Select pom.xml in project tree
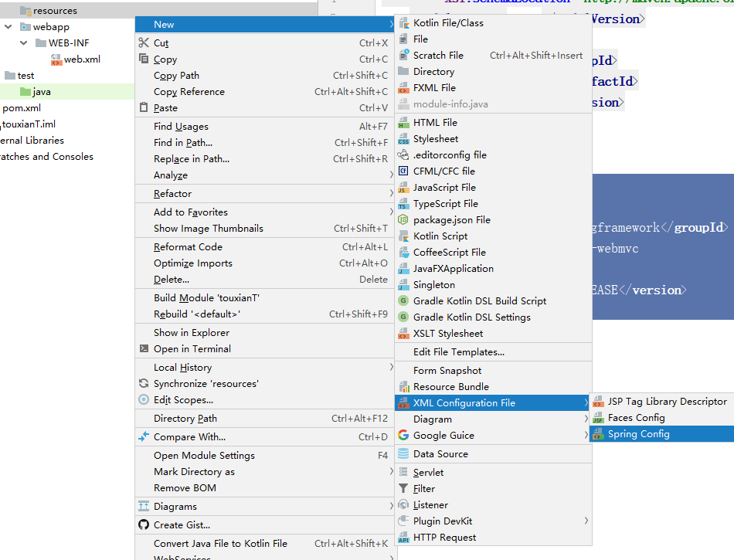Screen dimensions: 734x560 click(x=22, y=108)
